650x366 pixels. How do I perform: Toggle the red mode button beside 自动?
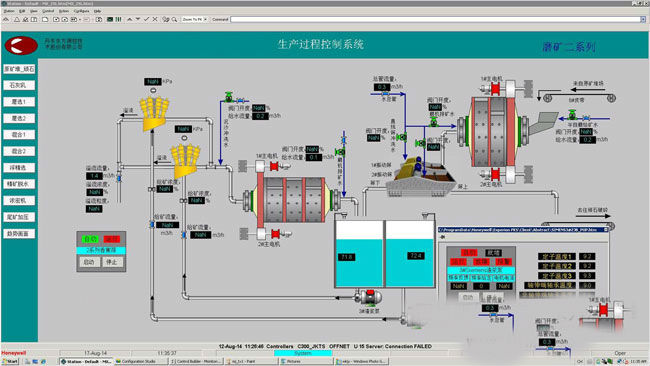pyautogui.click(x=112, y=239)
